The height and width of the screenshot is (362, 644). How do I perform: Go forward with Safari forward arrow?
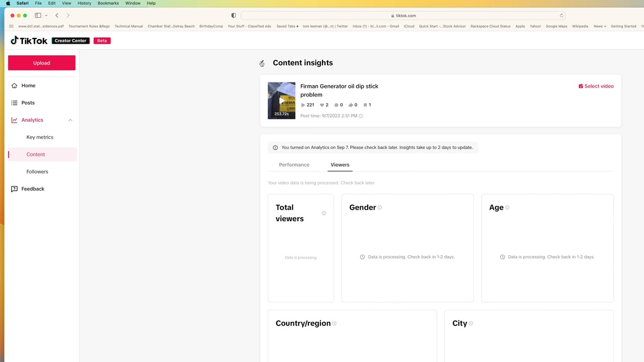coord(68,16)
